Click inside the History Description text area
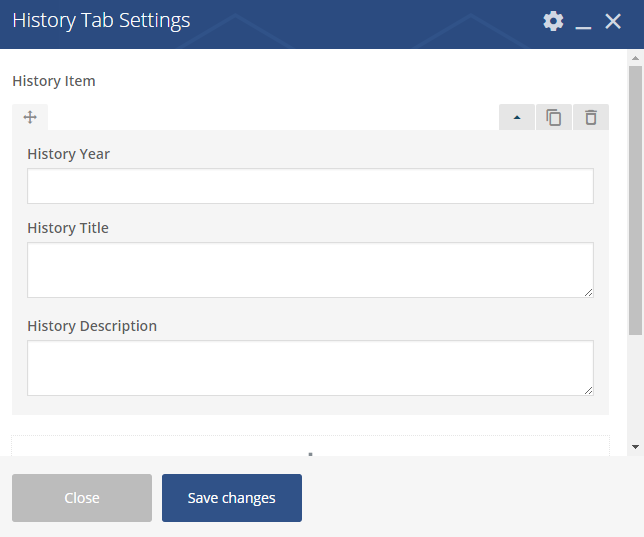Screen dimensions: 644x537 point(310,367)
